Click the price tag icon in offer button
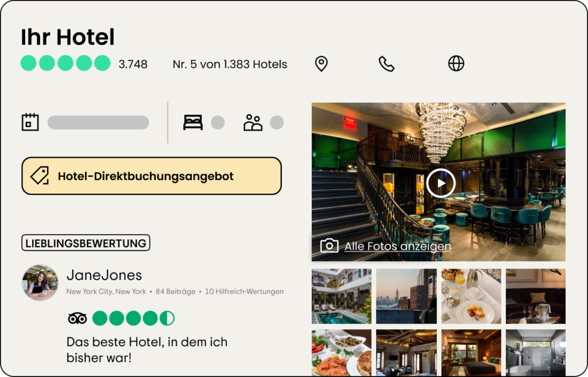588x377 pixels. pos(40,176)
